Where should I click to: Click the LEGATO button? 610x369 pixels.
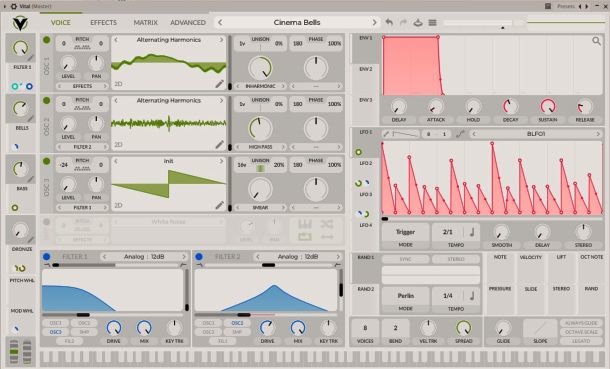[x=581, y=341]
